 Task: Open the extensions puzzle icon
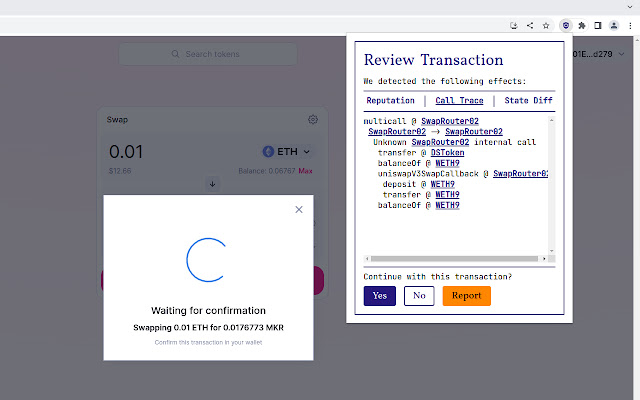coord(582,26)
